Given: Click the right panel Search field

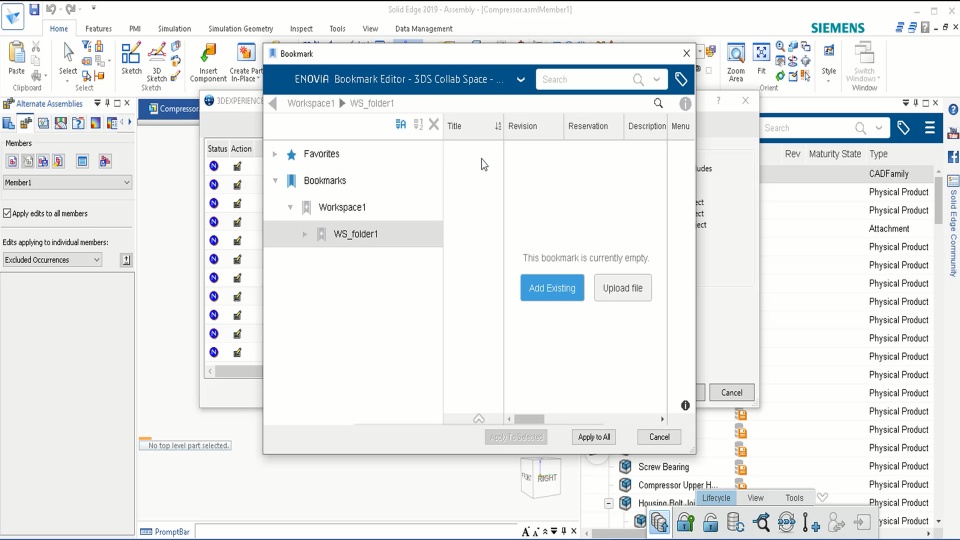Looking at the screenshot, I should pyautogui.click(x=808, y=128).
